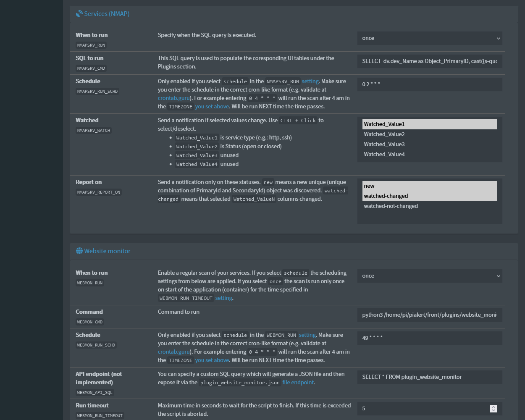This screenshot has height=420, width=525.
Task: Select Watched_Value3 option
Action: click(429, 144)
